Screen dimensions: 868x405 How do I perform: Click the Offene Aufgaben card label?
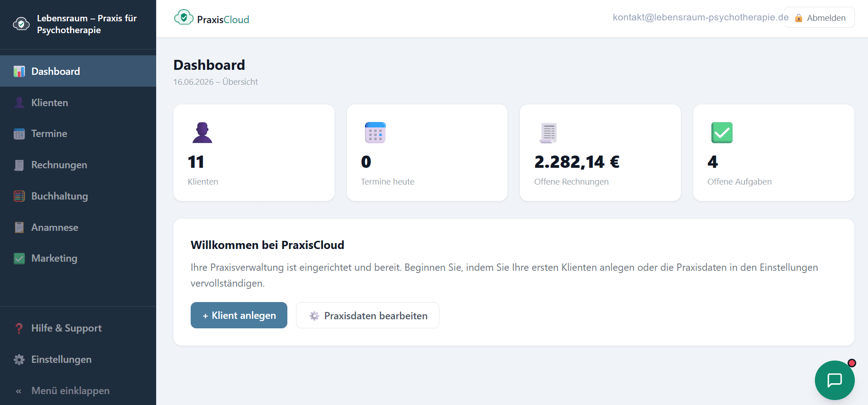(x=740, y=182)
